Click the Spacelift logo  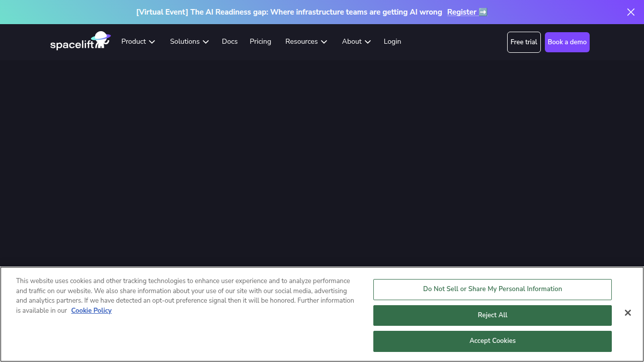(80, 41)
